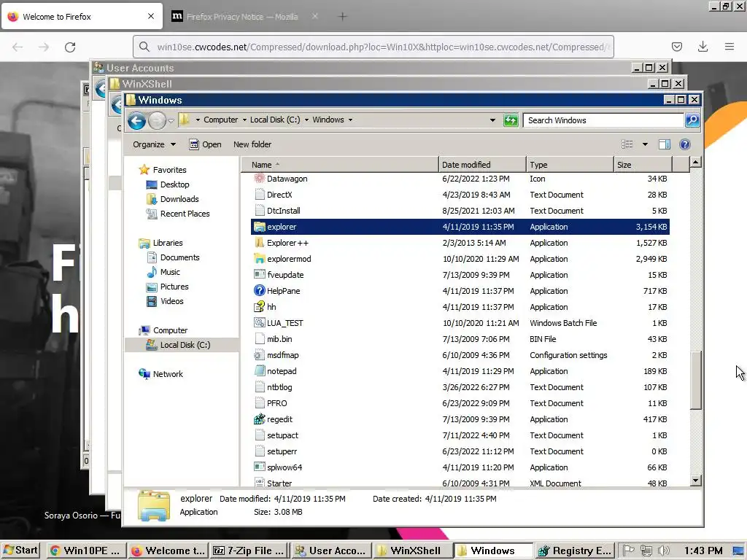
Task: Select the PFRO text document
Action: 460,403
